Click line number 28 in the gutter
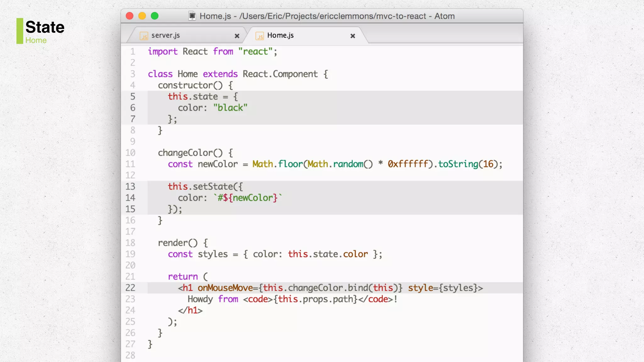The image size is (644, 362). pos(130,355)
